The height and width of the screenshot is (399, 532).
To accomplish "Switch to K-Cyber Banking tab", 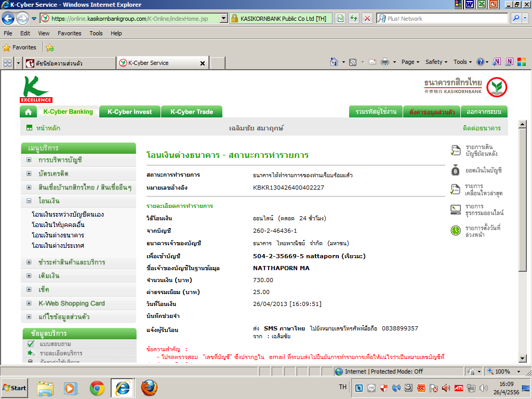I will click(68, 112).
